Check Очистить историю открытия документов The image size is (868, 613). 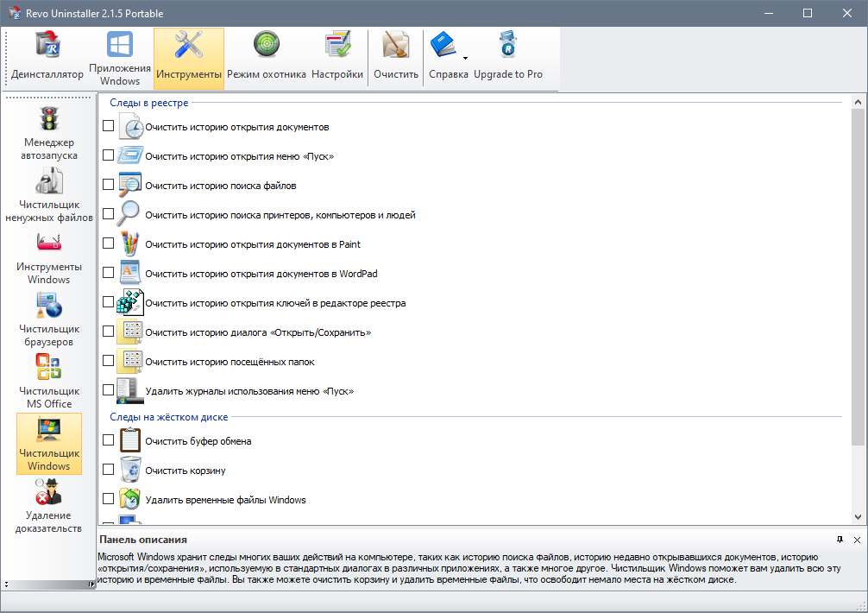(x=108, y=126)
